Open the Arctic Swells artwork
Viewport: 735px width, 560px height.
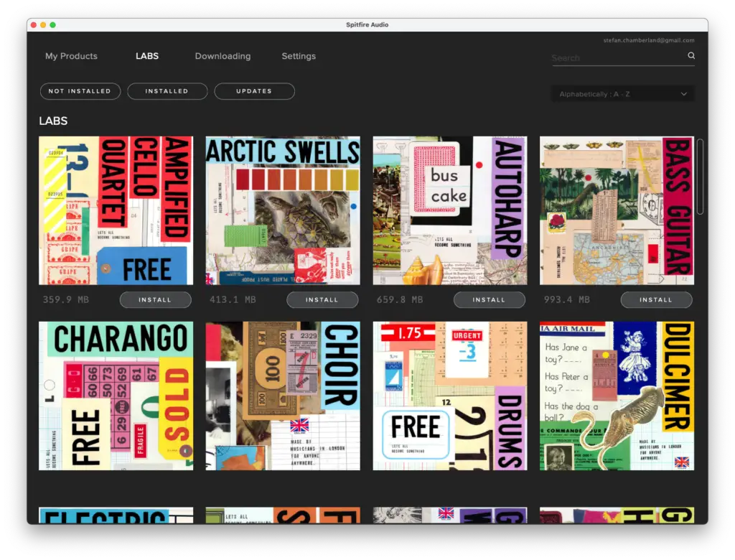click(283, 210)
